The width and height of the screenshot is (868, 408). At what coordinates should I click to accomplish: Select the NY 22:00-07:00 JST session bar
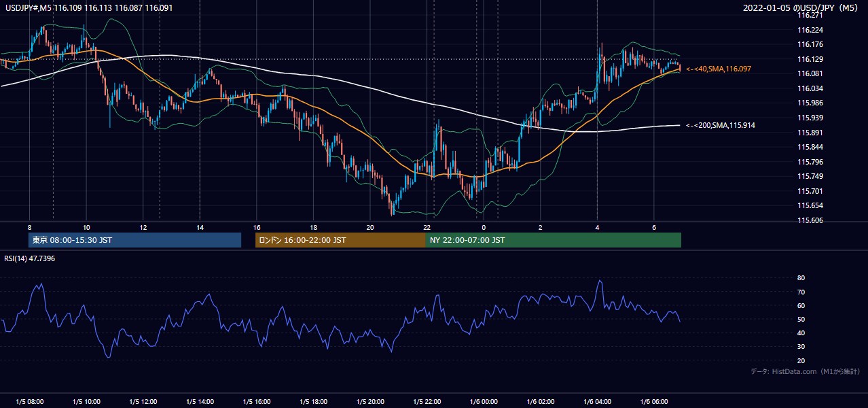click(554, 240)
